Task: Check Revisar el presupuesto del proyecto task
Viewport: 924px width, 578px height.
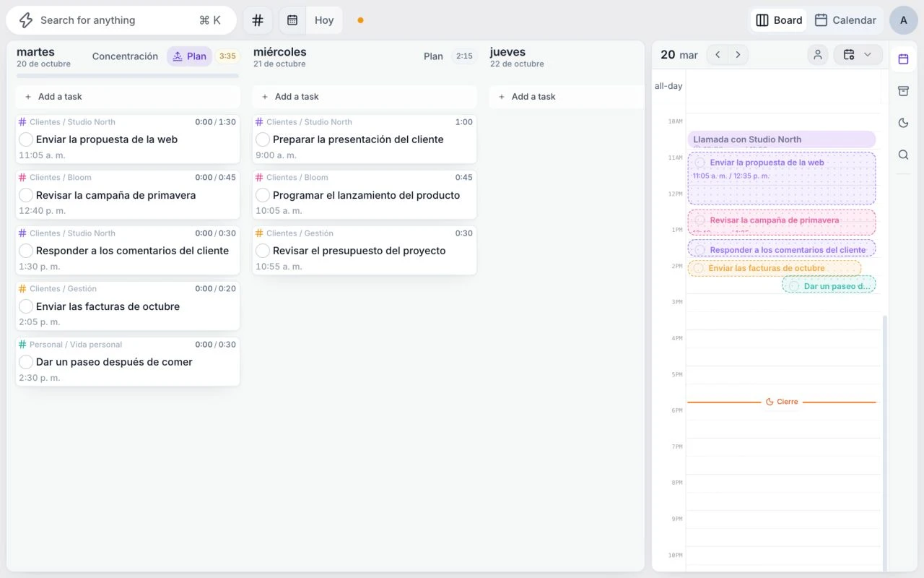Action: point(263,251)
